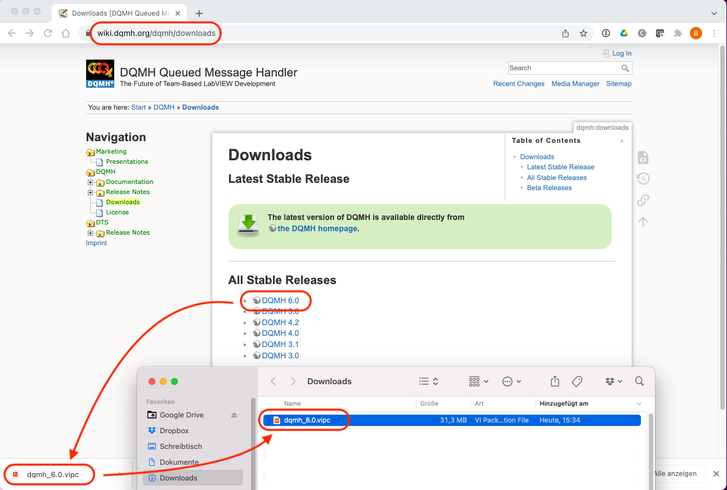Click the Finder tags icon
727x490 pixels.
577,381
